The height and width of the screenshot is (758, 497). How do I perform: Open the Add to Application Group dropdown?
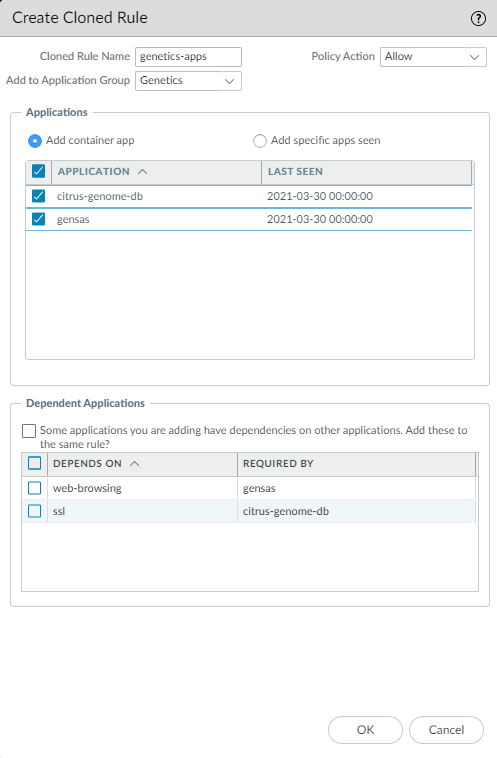pos(188,81)
